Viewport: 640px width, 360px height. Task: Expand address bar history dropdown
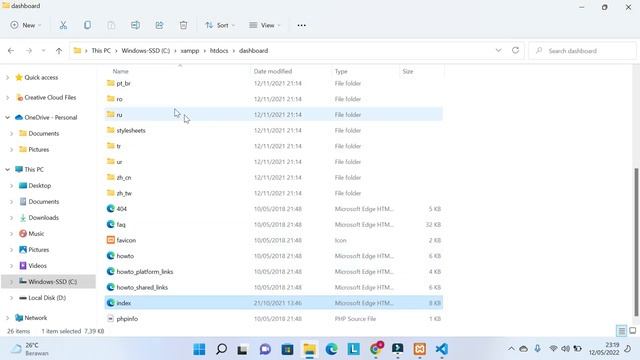pos(498,50)
